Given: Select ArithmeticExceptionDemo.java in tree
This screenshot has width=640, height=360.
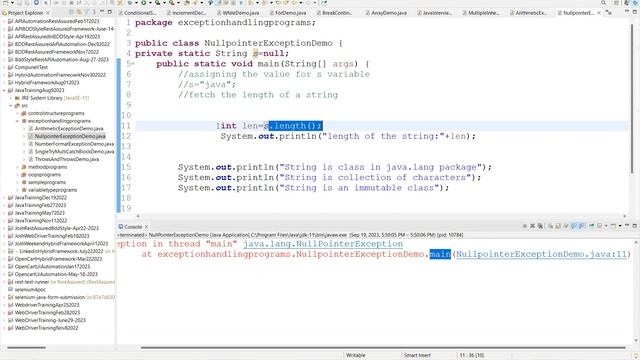Looking at the screenshot, I should pyautogui.click(x=69, y=129).
